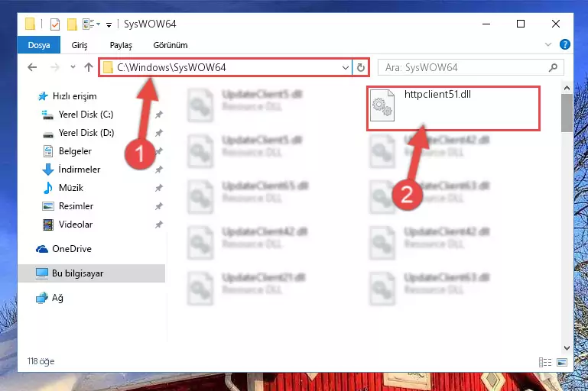Viewport: 588px width, 391px height.
Task: Click the Properties quick access toolbar icon
Action: (x=55, y=24)
